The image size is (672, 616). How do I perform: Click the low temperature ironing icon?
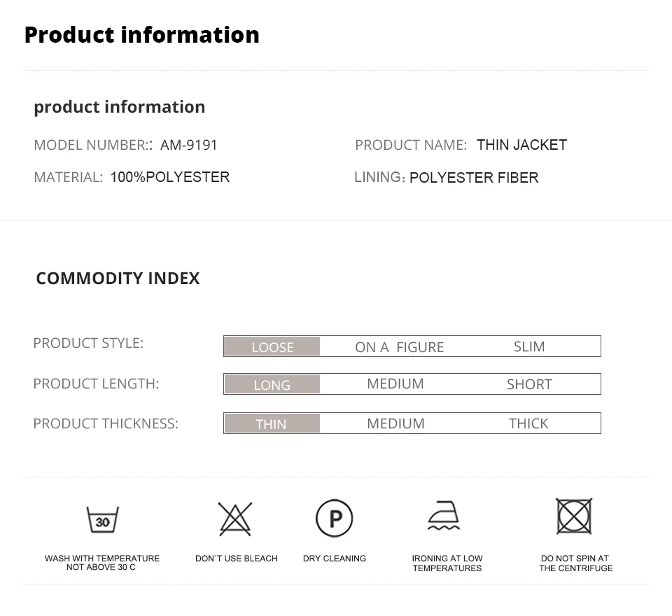(x=444, y=517)
